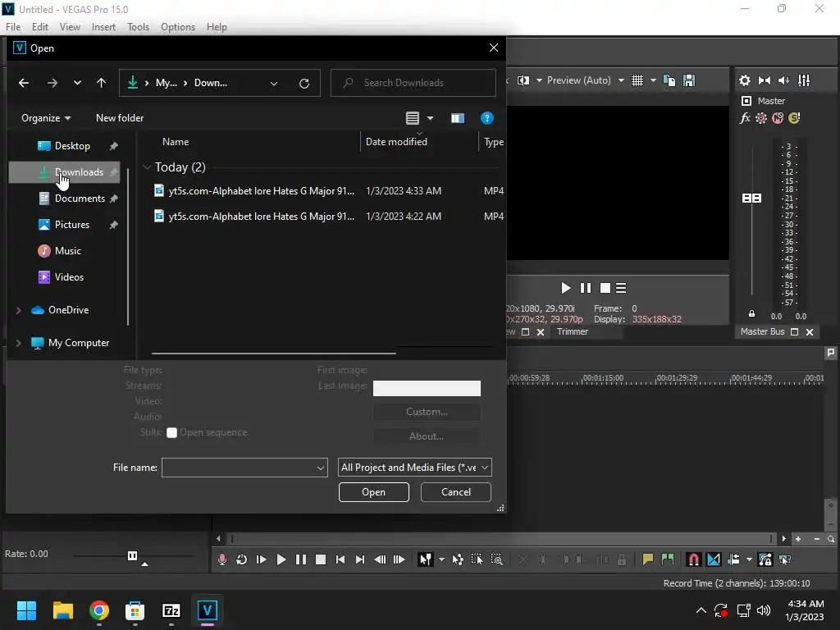This screenshot has height=630, width=840.
Task: Toggle Enable Snapping magnet icon
Action: (x=694, y=559)
